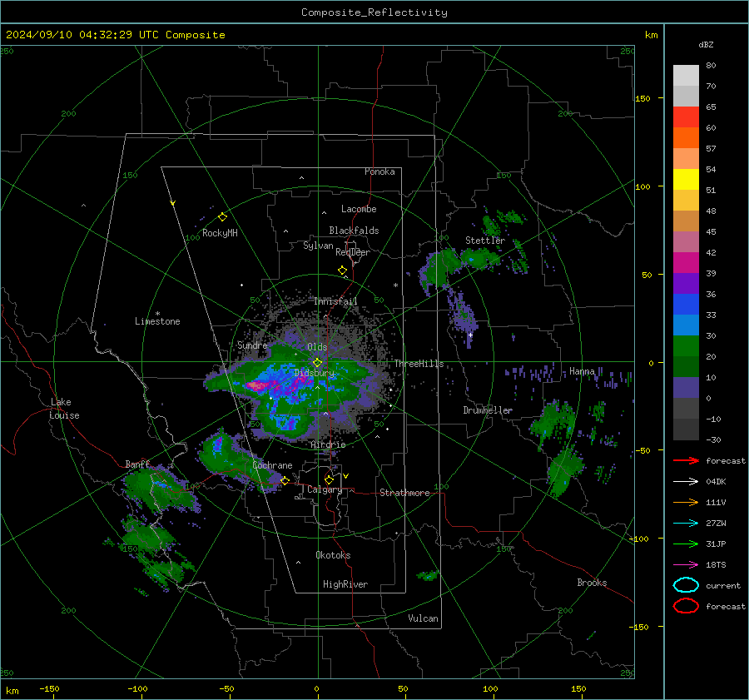The image size is (749, 700).
Task: Click the Innisfail location label
Action: pyautogui.click(x=335, y=301)
